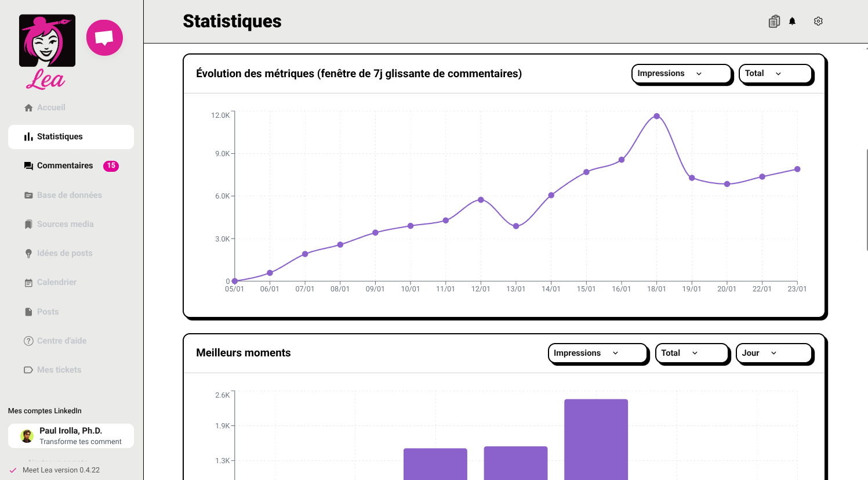Click the 18/01 peak data point
Screen dimensions: 868x480
click(x=656, y=116)
